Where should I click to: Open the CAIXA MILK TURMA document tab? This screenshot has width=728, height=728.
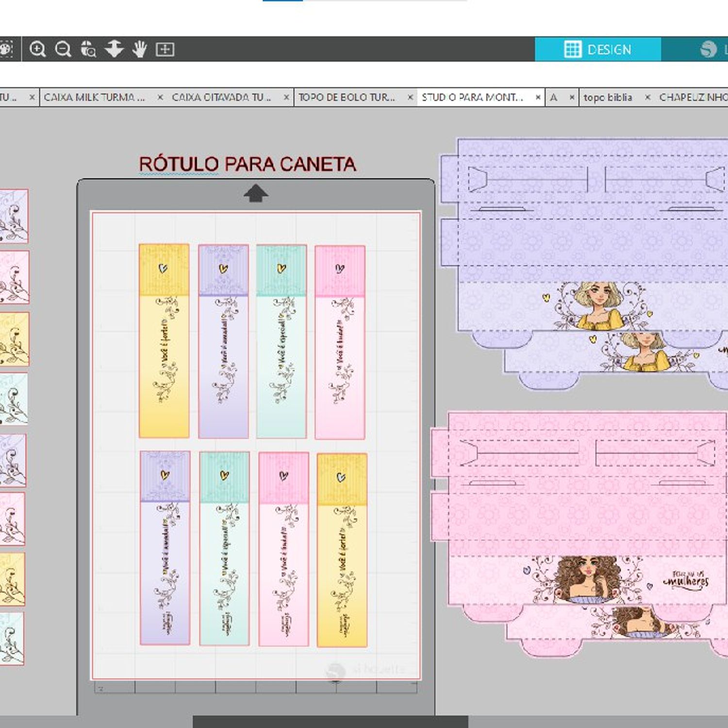click(x=95, y=98)
